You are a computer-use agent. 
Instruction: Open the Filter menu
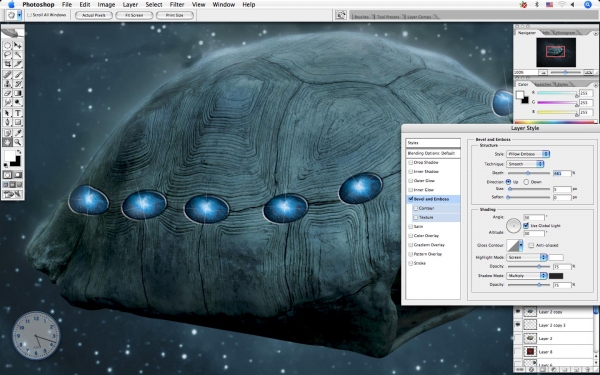177,5
